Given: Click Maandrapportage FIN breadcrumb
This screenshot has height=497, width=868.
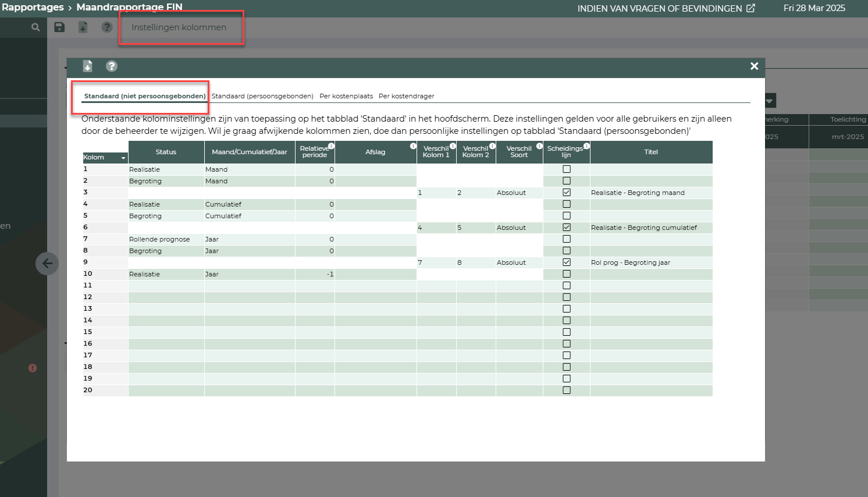Looking at the screenshot, I should pyautogui.click(x=129, y=7).
